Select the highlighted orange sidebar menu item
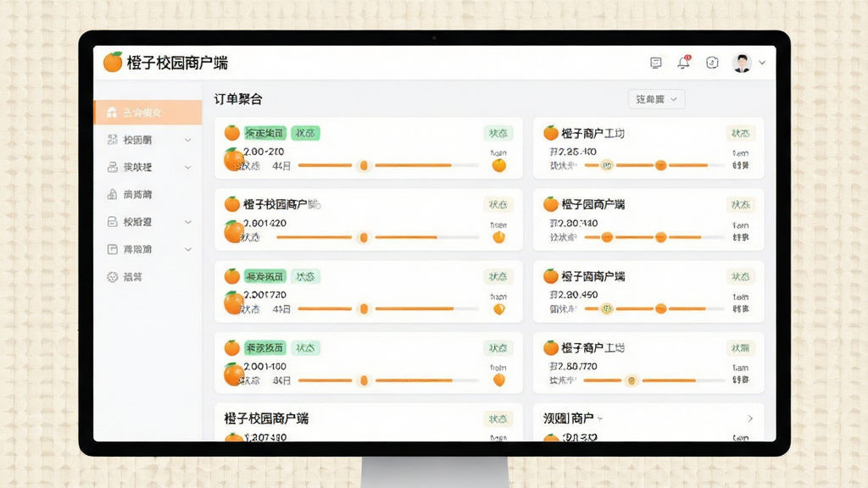Screen dimensions: 868x488 [147, 113]
